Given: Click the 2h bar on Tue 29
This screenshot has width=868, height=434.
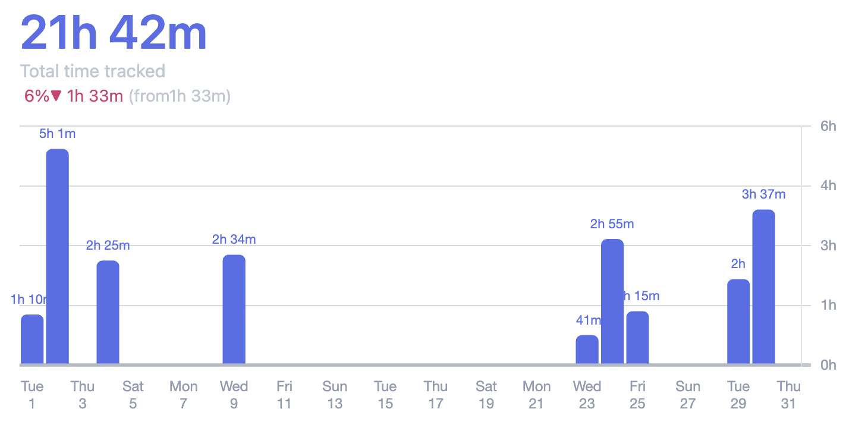Looking at the screenshot, I should pos(738,321).
